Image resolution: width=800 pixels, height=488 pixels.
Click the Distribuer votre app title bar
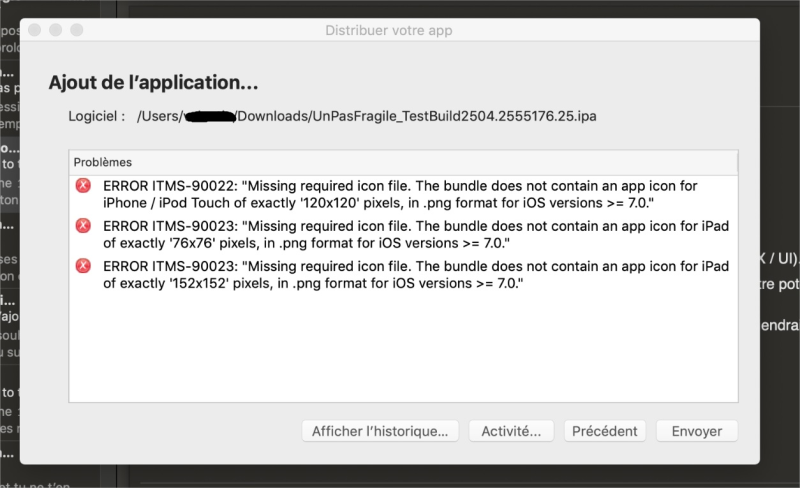pos(389,30)
